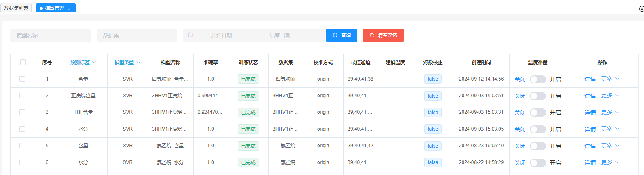Click the 开始日期 start date field

pyautogui.click(x=221, y=35)
